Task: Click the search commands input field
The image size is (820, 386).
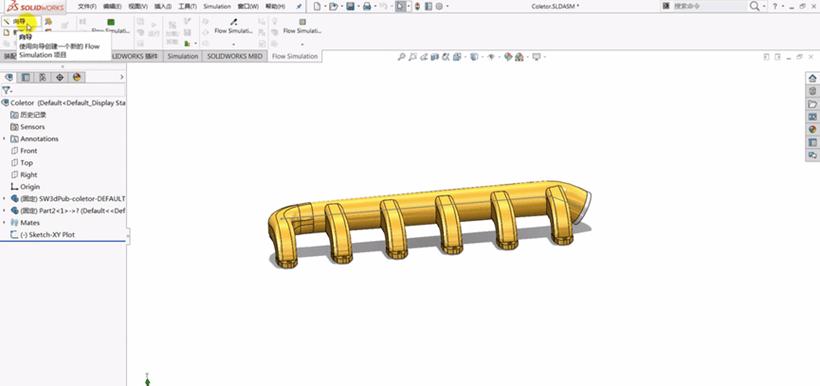Action: coord(709,6)
